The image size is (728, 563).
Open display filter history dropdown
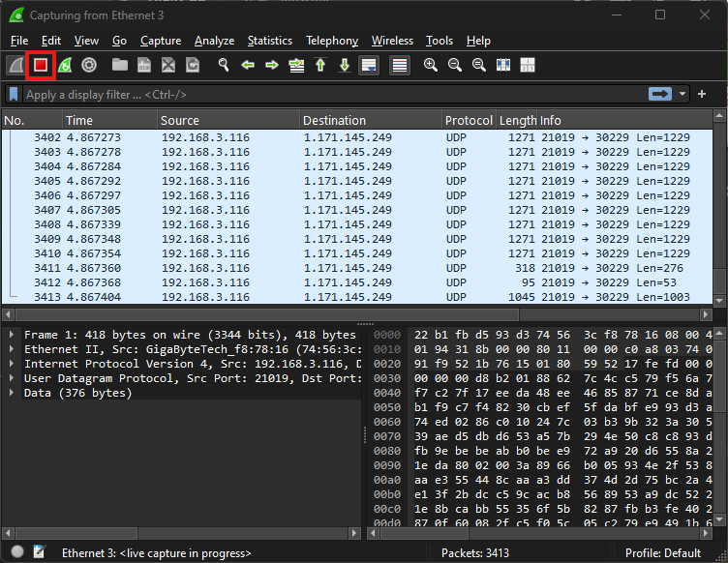click(682, 95)
